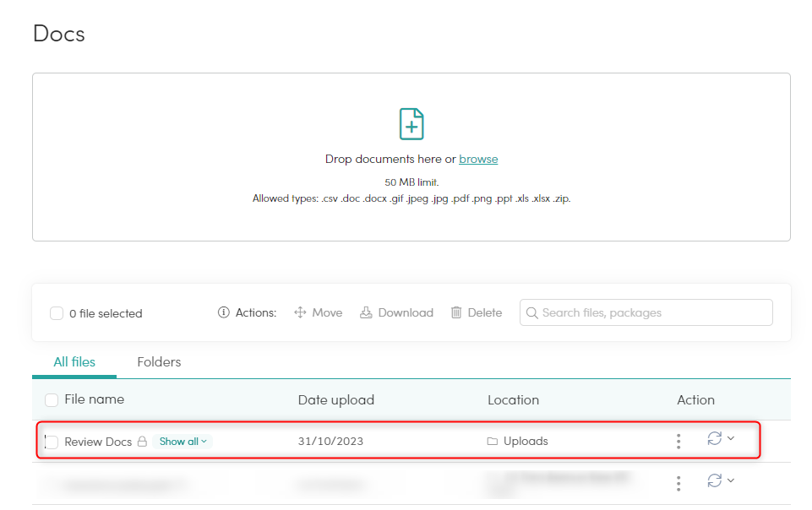This screenshot has width=812, height=510.
Task: Check the File name header checkbox
Action: 52,400
